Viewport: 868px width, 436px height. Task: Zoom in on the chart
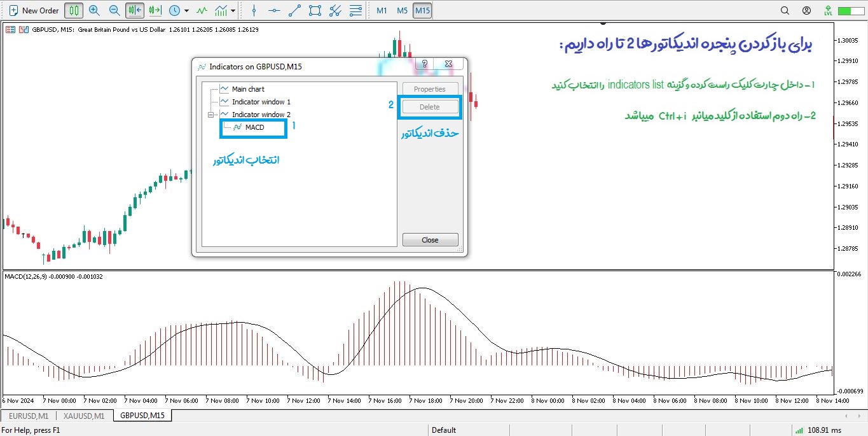95,10
